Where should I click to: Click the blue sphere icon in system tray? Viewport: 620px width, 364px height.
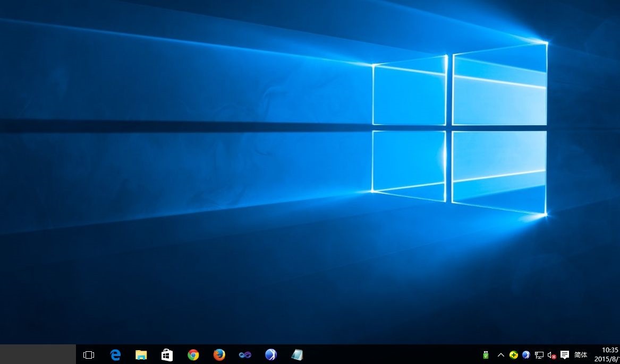tap(526, 355)
